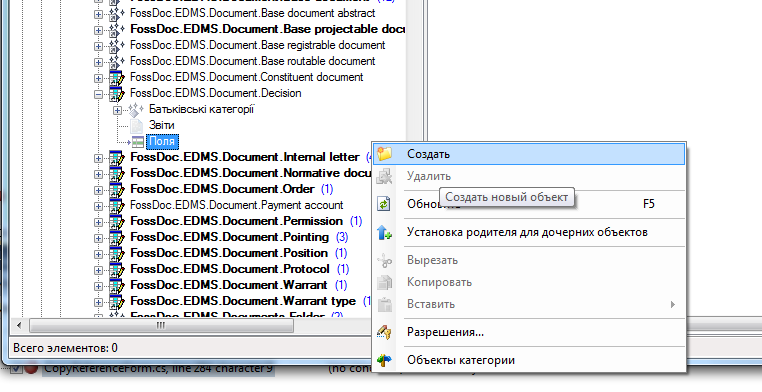762x392 pixels.
Task: Click the scissors icon beside Вырезать
Action: (384, 261)
